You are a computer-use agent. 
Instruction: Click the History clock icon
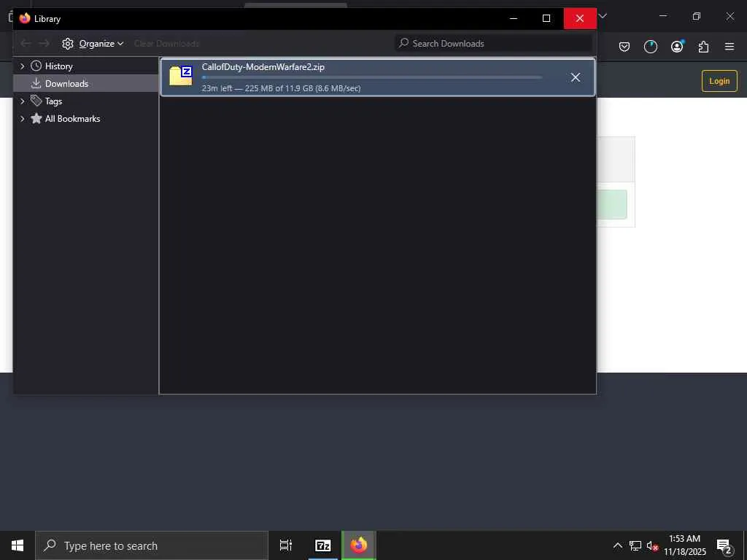click(x=36, y=66)
